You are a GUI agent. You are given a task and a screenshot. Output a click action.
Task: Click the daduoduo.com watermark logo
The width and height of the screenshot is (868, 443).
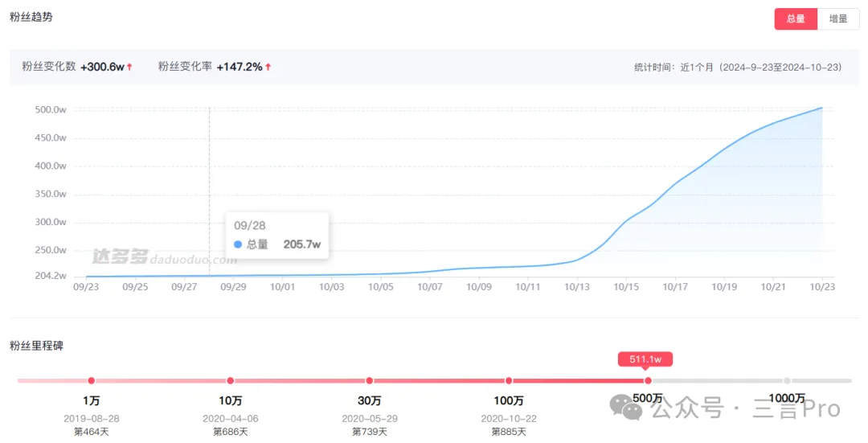click(x=164, y=257)
